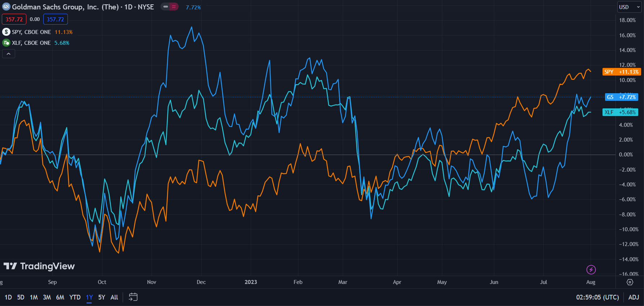Select the 1D time range

tap(8, 297)
